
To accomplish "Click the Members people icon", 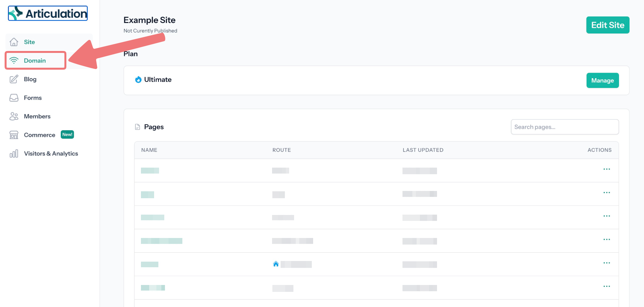I will click(14, 116).
